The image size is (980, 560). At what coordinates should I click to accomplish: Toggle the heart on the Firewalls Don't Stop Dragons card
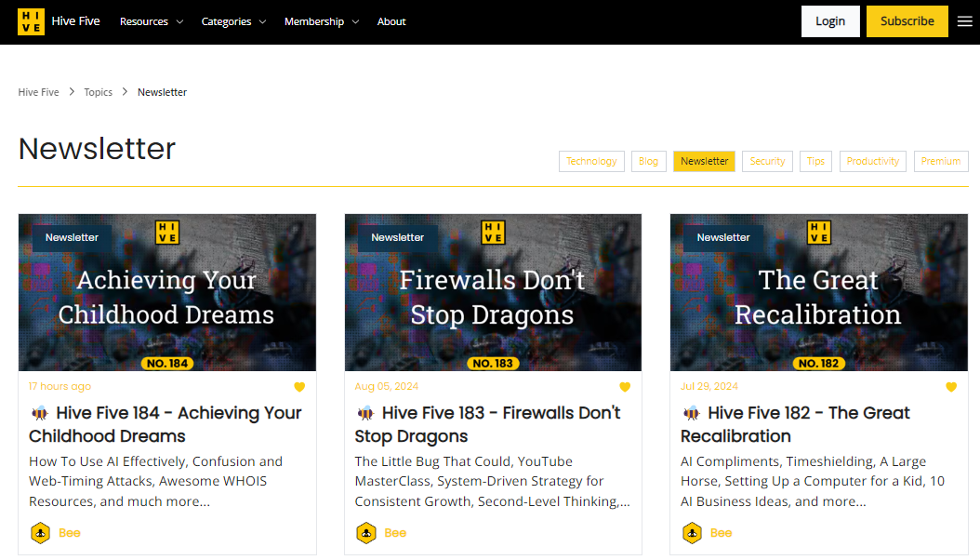coord(625,386)
